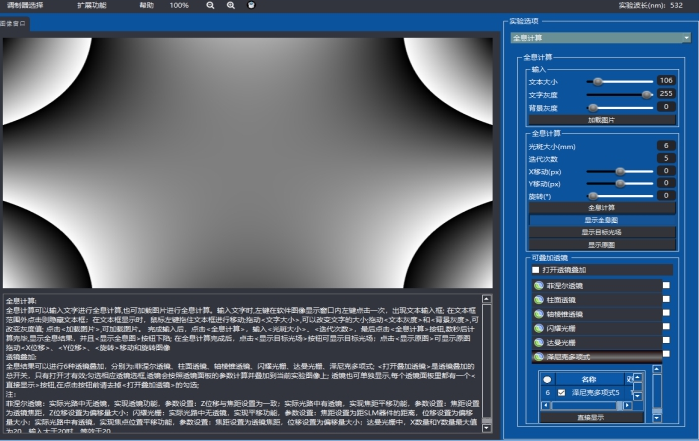
Task: Open the 全息计算 experiment dropdown
Action: tap(600, 38)
